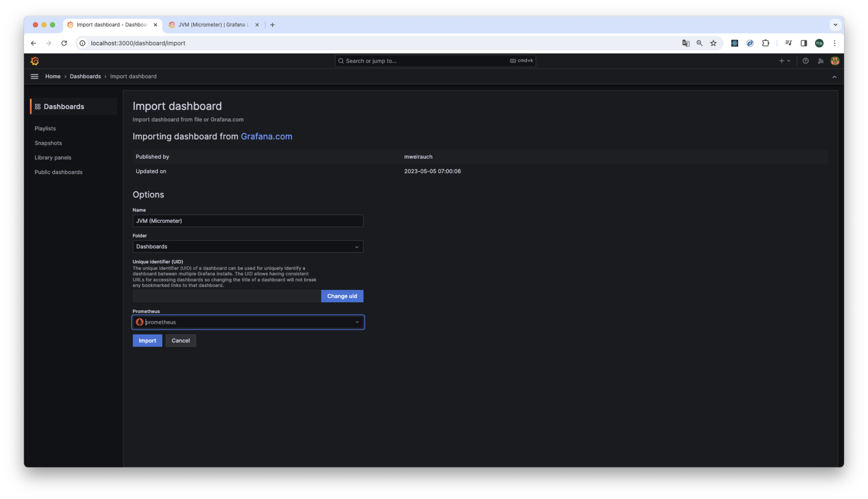Click the blue Import button
The width and height of the screenshot is (868, 499).
[x=148, y=341]
